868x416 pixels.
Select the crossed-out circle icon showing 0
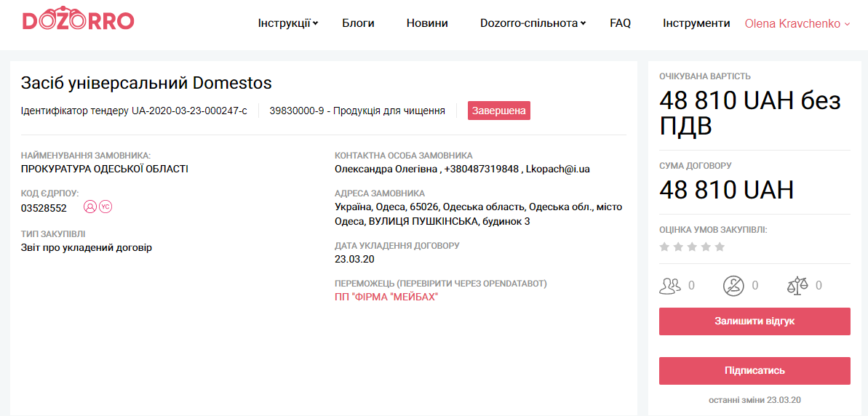click(733, 286)
